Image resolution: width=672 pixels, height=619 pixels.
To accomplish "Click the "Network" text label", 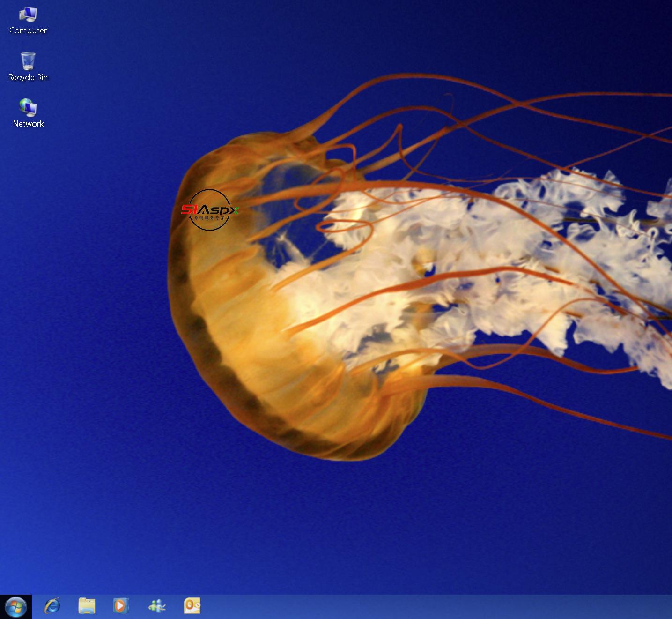I will click(28, 124).
